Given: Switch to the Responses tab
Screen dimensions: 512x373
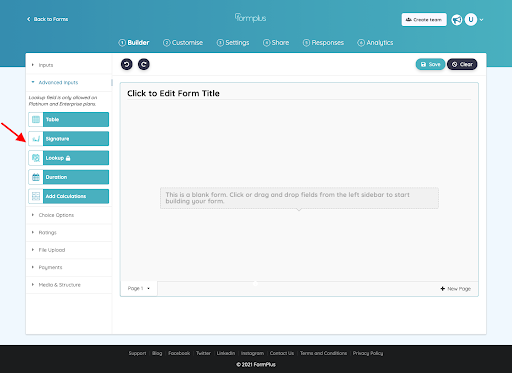Looking at the screenshot, I should pyautogui.click(x=323, y=43).
